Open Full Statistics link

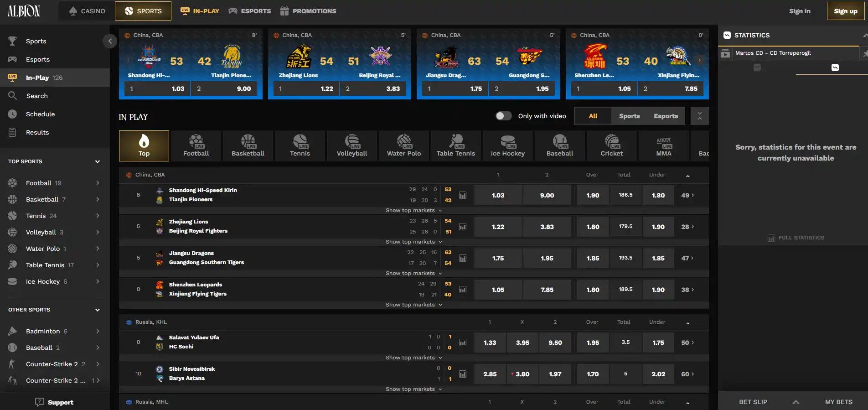click(796, 238)
